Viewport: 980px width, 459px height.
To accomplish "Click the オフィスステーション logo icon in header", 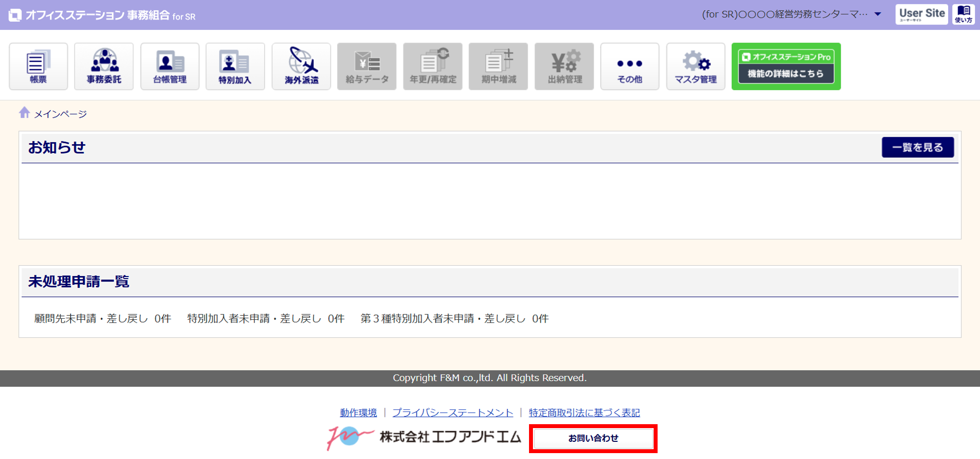I will point(15,15).
